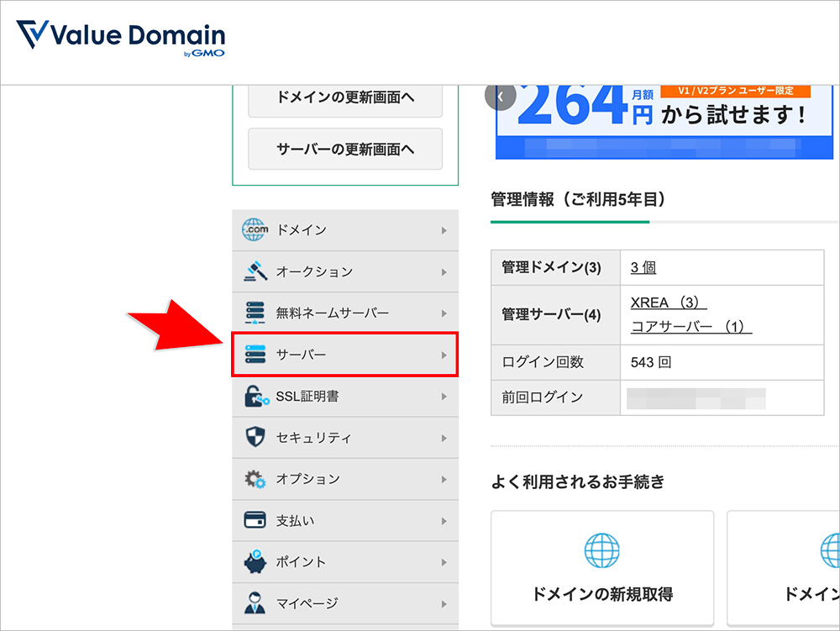Expand the SSL証明書 menu arrow
The width and height of the screenshot is (840, 631).
pos(444,397)
